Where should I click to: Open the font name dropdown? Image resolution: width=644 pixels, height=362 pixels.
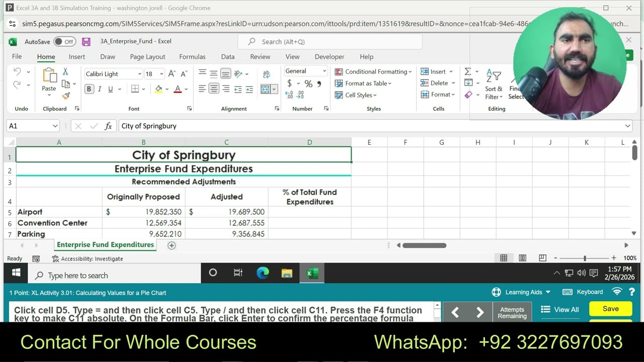click(x=140, y=74)
